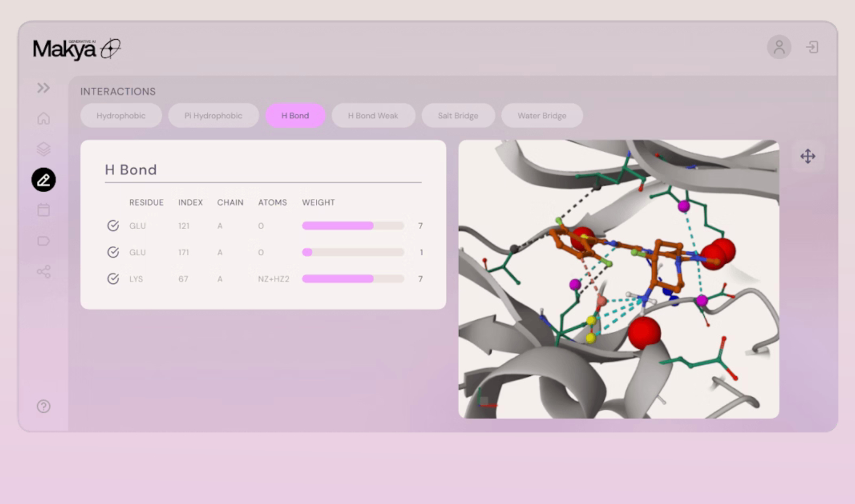Click the sign-out icon at top right

(x=812, y=47)
